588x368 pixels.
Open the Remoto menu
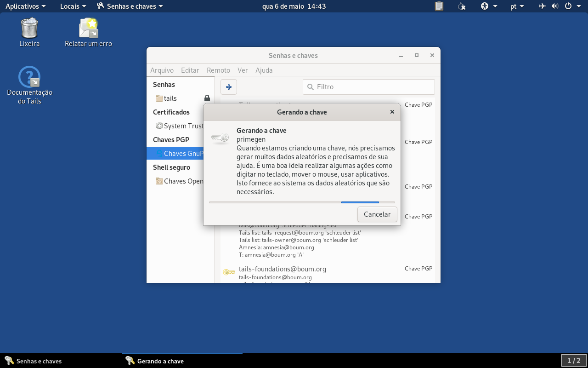click(x=218, y=70)
